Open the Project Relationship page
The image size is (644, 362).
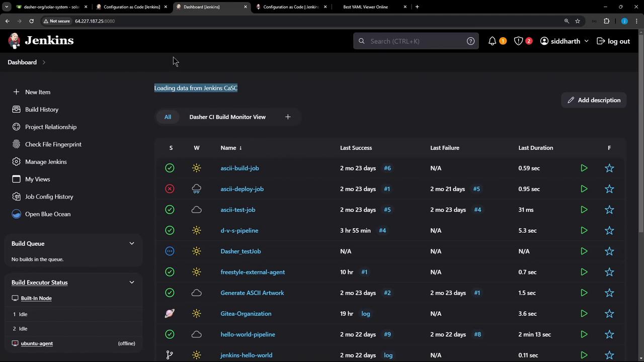[x=51, y=127]
